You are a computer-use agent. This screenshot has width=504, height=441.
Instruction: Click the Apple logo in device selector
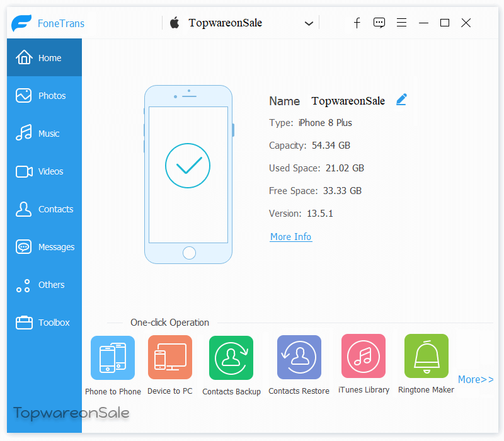point(175,23)
